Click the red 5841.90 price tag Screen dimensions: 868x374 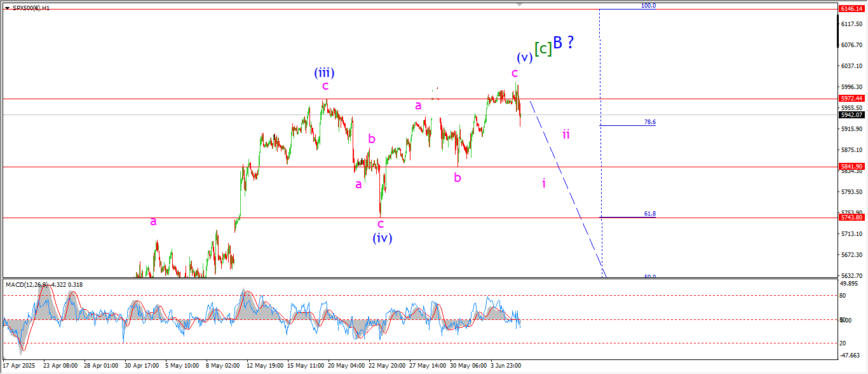(851, 167)
